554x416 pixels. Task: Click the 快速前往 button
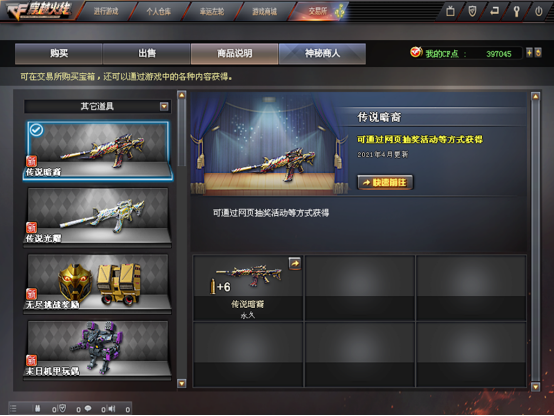[385, 182]
